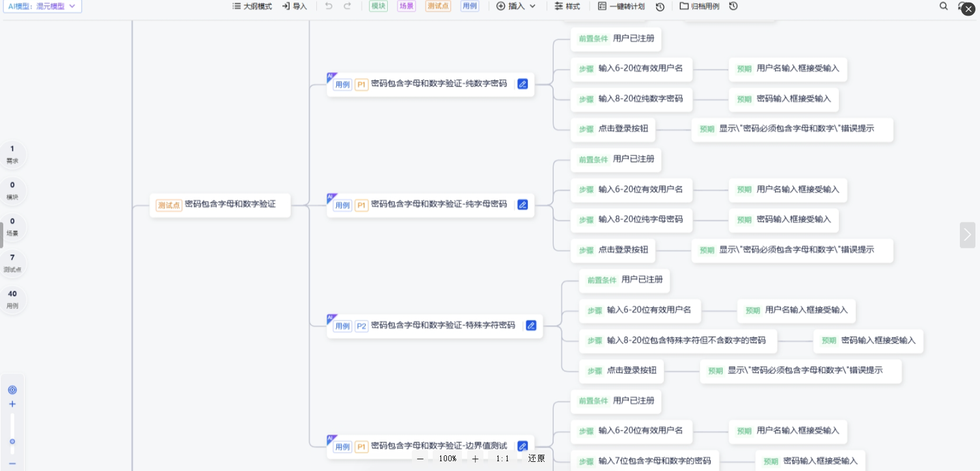The height and width of the screenshot is (471, 980).
Task: Switch to 大纲模式 outline mode
Action: pyautogui.click(x=252, y=6)
